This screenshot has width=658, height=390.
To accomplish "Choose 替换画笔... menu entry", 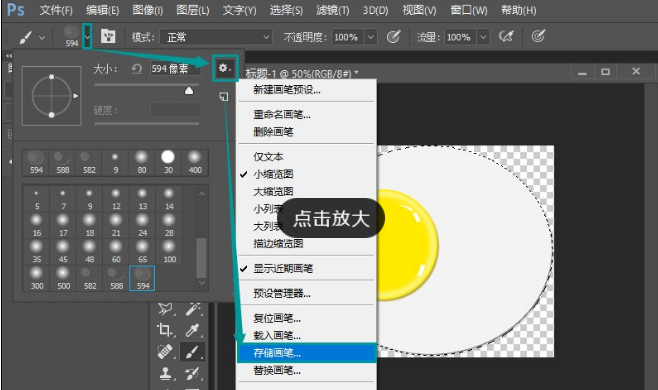I will [x=277, y=371].
